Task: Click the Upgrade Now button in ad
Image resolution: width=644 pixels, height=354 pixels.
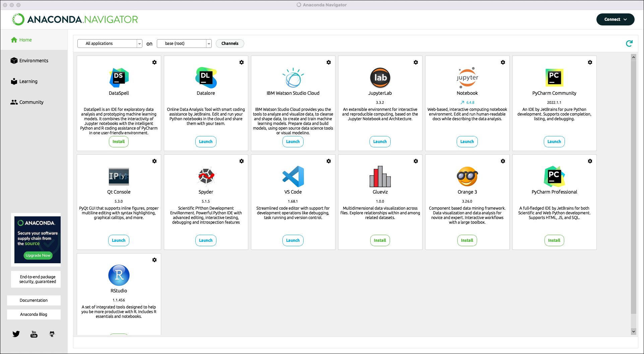Action: pos(38,255)
